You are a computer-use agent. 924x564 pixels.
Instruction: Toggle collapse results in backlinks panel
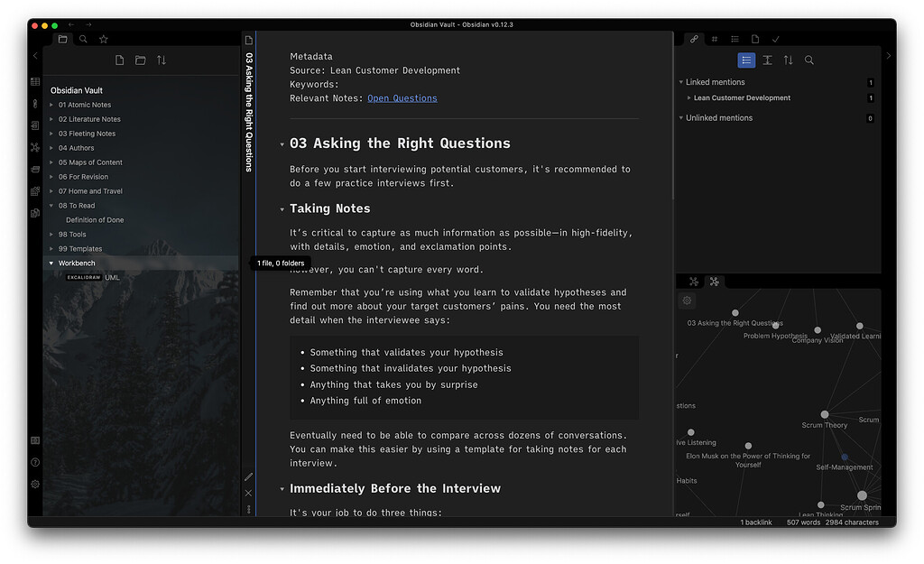pyautogui.click(x=766, y=60)
